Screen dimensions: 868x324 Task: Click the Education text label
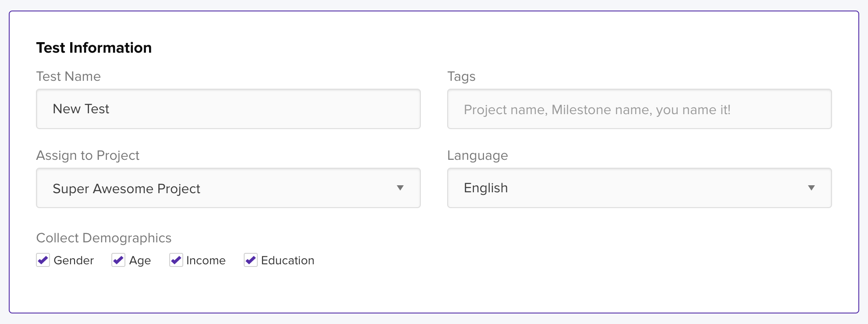click(x=288, y=260)
